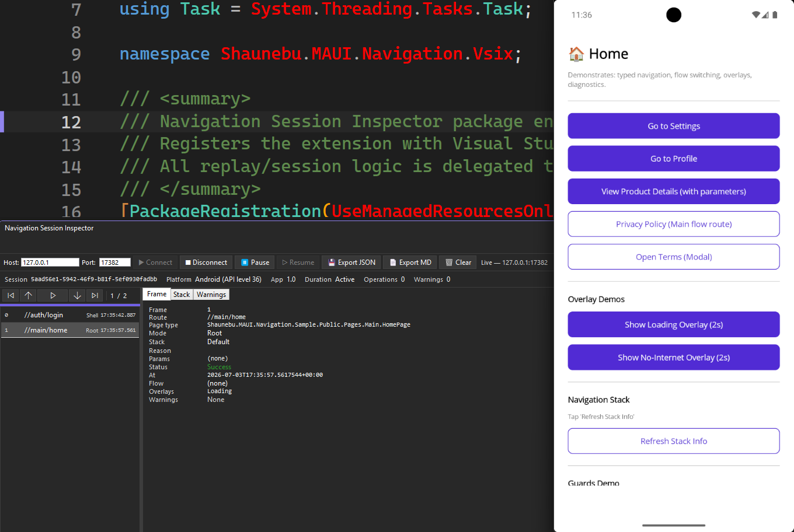Tap Open Terms (Modal) button
The height and width of the screenshot is (532, 794).
pyautogui.click(x=674, y=257)
